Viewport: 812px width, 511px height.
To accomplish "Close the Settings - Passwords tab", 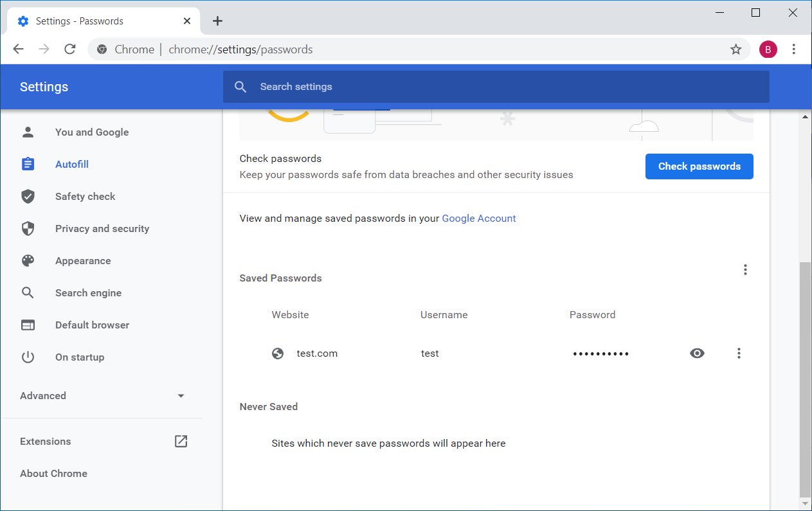I will point(187,21).
